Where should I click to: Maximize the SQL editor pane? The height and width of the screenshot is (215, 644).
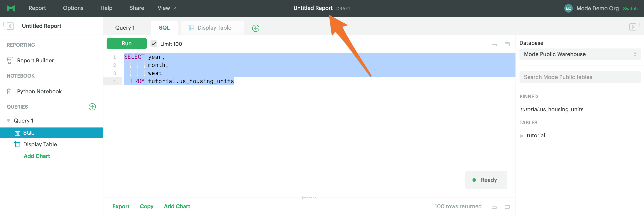[507, 44]
